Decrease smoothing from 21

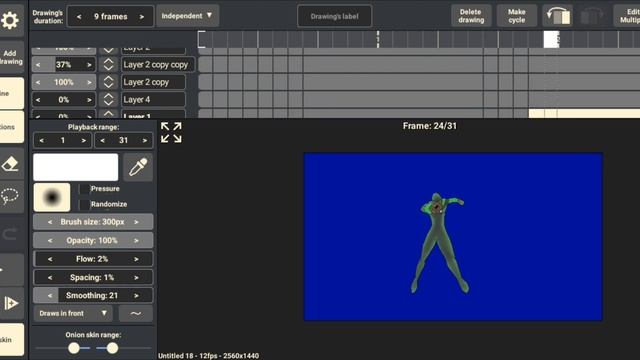(50, 296)
